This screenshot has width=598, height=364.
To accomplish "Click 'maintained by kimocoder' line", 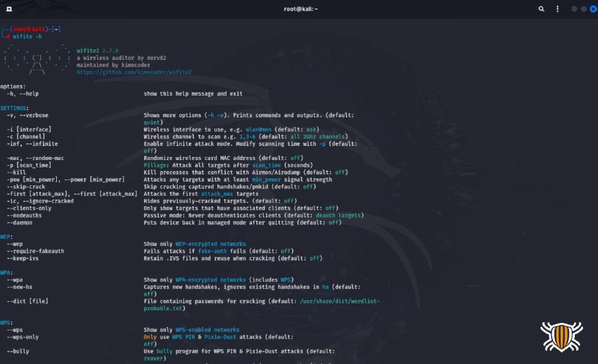I will 114,65.
